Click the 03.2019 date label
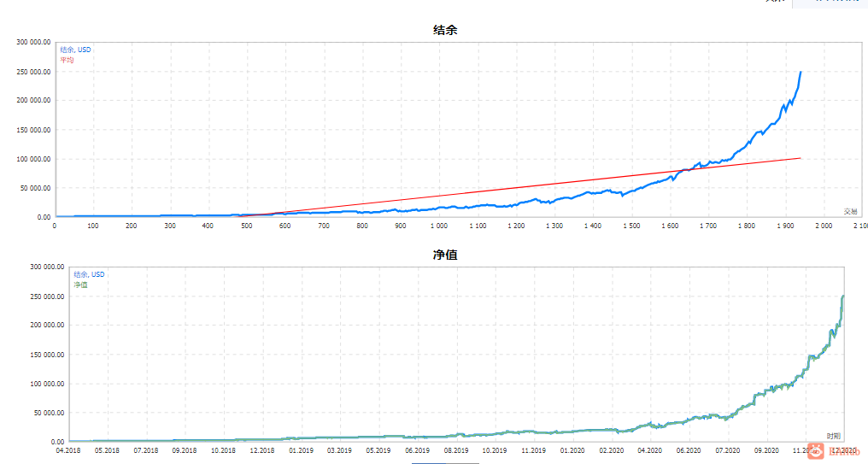Screen dimensions: 868x464 click(339, 450)
